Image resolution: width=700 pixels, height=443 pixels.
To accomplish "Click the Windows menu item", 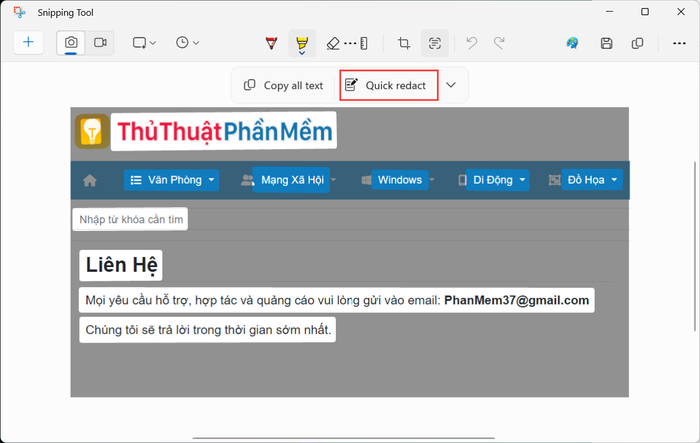I will click(400, 180).
